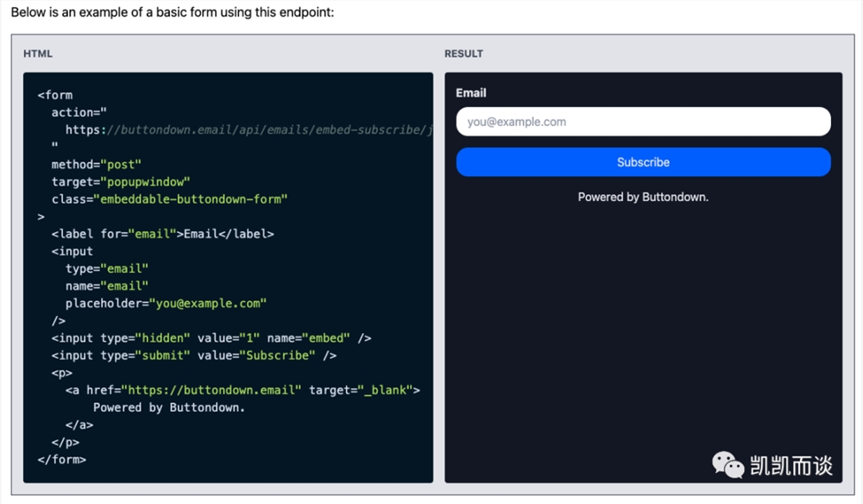
Task: Click the WeChat logo icon
Action: [x=728, y=465]
